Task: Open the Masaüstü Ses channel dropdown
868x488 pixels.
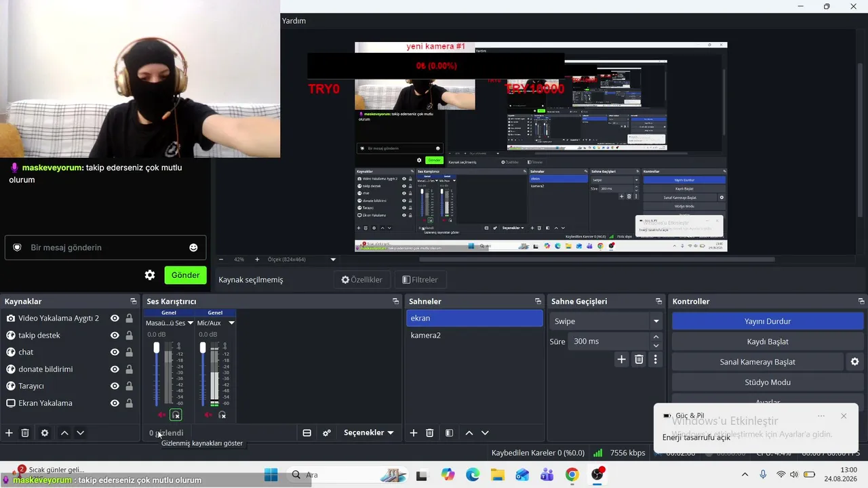Action: tap(191, 323)
